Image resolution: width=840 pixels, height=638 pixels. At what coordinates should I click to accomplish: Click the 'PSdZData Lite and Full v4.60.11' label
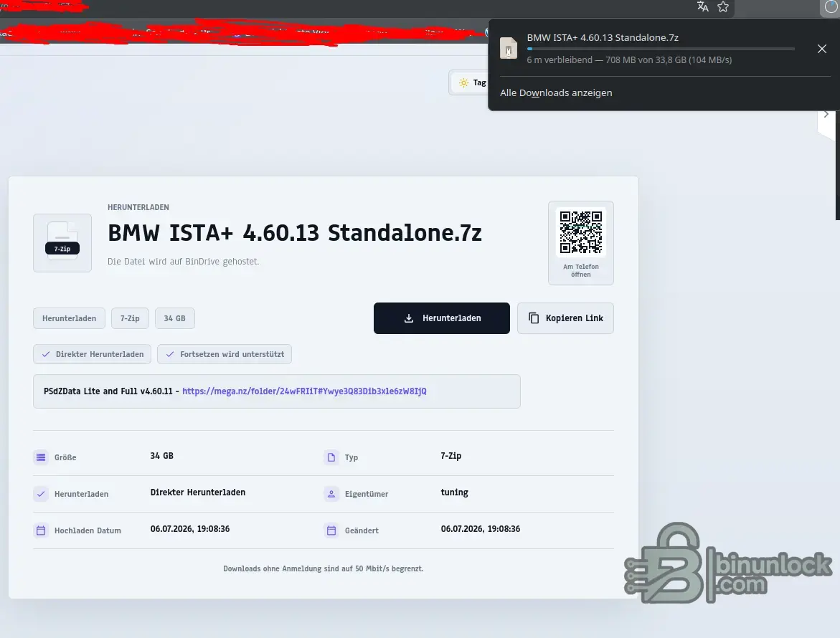pos(108,391)
